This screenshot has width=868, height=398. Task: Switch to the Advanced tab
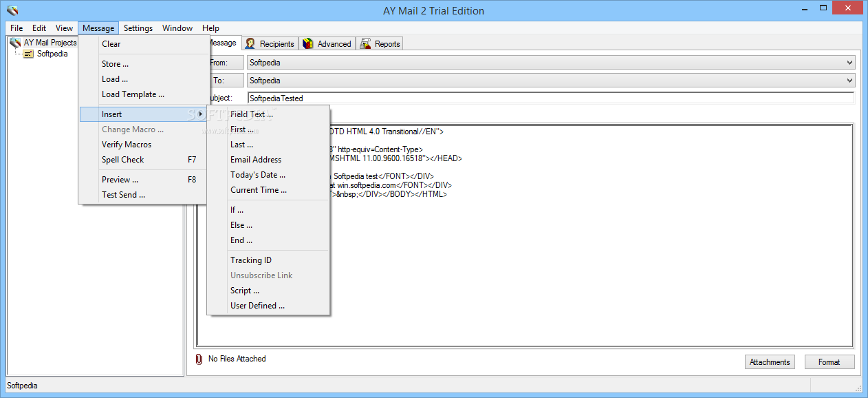[x=327, y=43]
